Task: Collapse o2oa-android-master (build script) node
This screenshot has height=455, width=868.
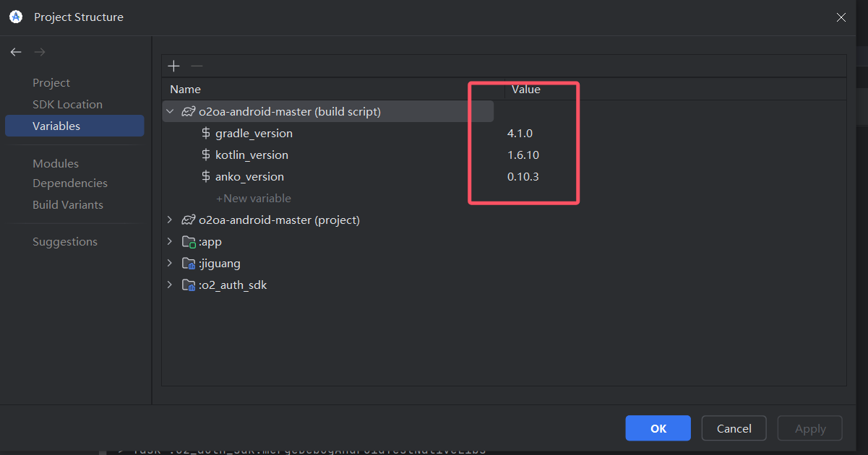Action: 170,111
